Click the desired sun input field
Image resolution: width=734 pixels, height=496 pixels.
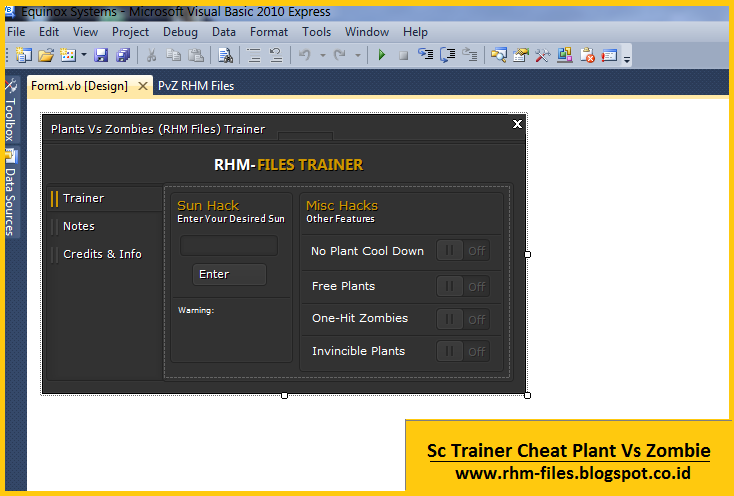coord(229,246)
